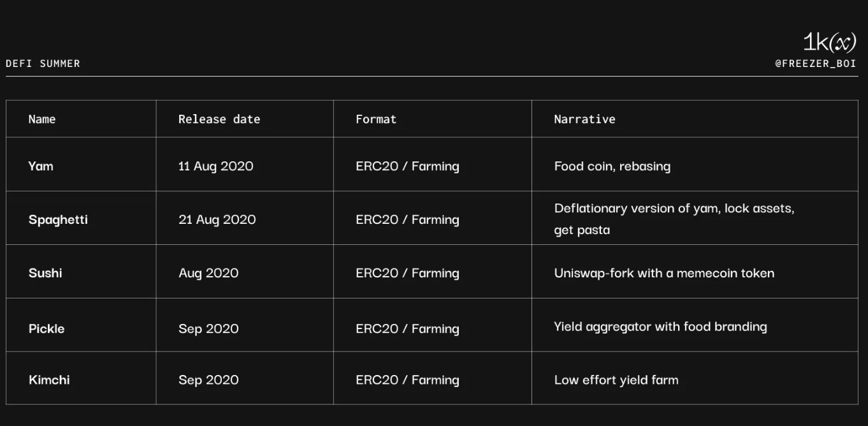The image size is (868, 426).
Task: Click the Narrative column header
Action: (x=584, y=119)
